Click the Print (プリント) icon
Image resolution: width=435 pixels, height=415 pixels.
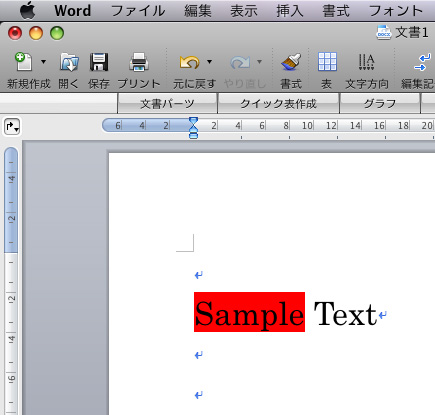[x=139, y=62]
